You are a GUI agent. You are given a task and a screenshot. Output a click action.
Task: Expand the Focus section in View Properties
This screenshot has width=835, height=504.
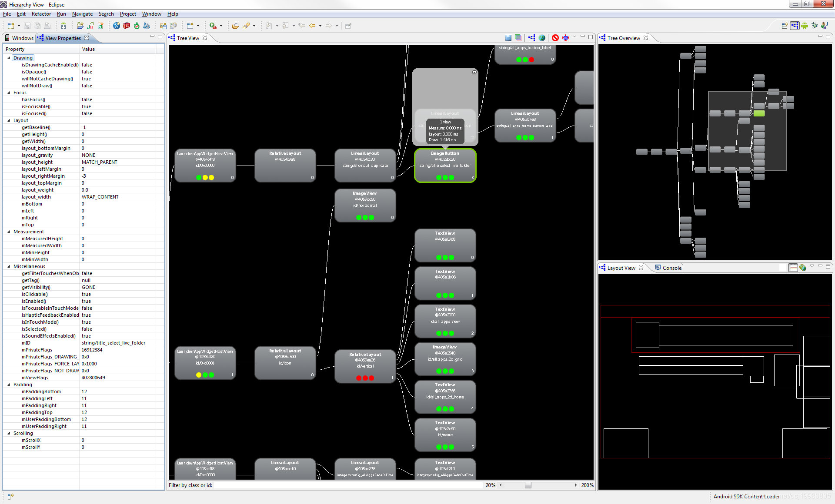10,93
